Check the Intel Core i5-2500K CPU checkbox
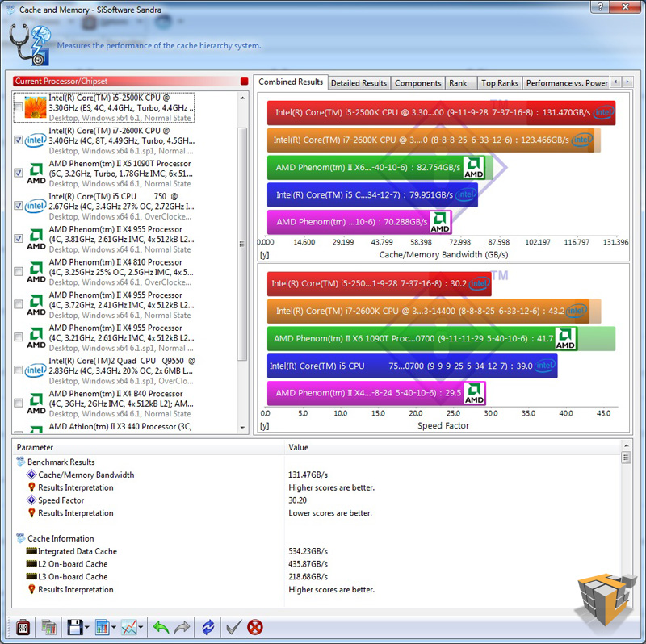The width and height of the screenshot is (646, 644). (x=18, y=107)
